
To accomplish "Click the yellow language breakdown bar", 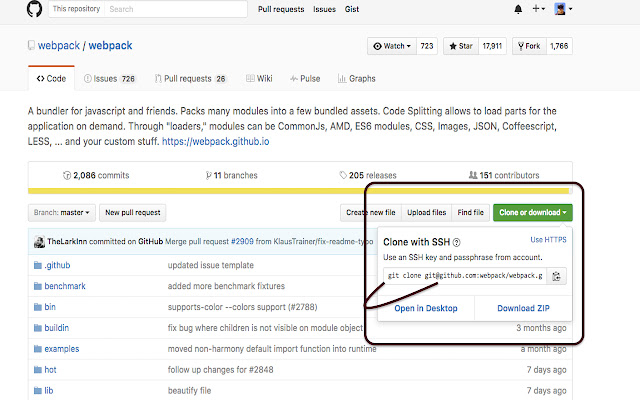I will coord(300,191).
